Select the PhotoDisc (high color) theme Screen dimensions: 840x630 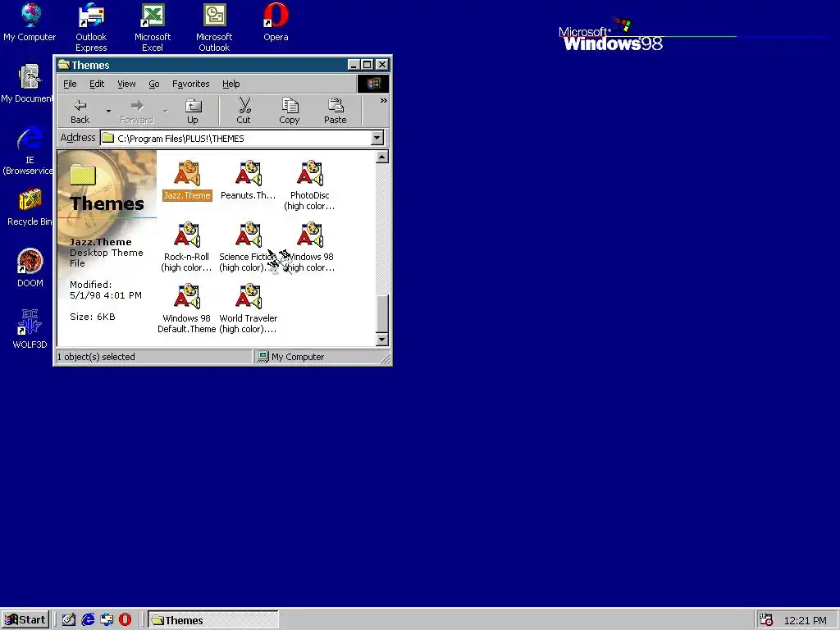click(309, 185)
